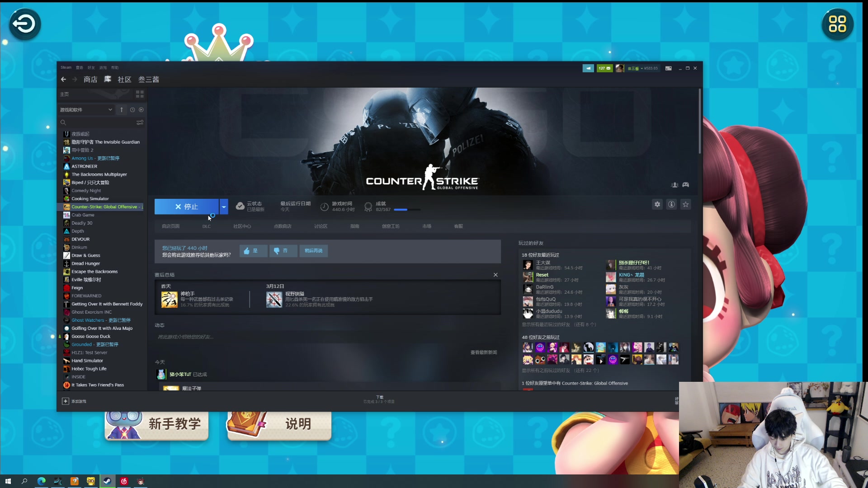Open the 127 notifications inbox

(604, 68)
